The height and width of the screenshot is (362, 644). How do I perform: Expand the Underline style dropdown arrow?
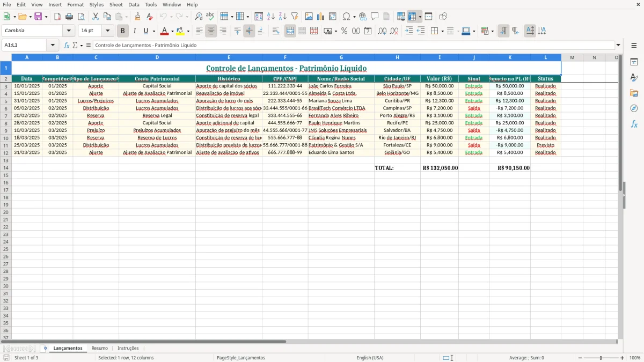153,31
